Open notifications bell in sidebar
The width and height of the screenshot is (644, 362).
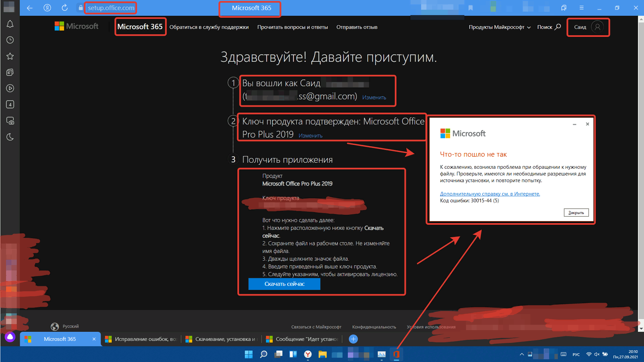coord(10,24)
